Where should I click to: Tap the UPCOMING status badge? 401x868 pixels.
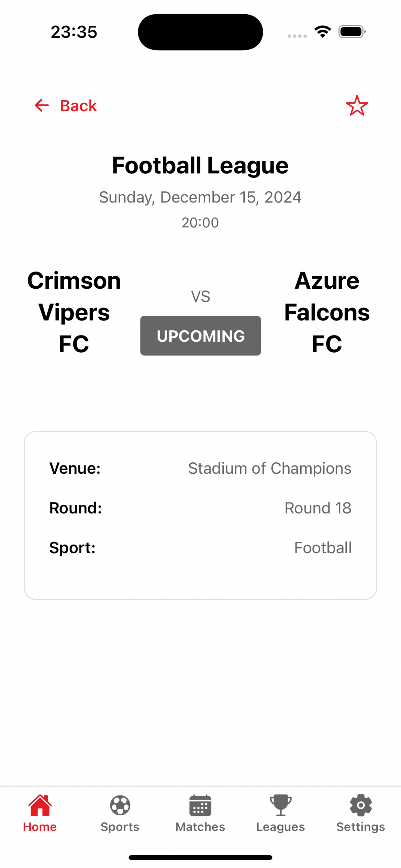pyautogui.click(x=200, y=336)
